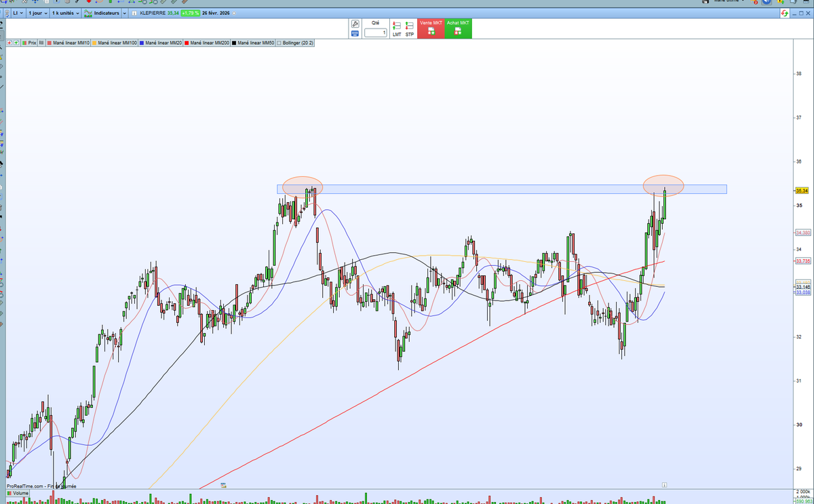This screenshot has height=504, width=814.
Task: Focus the Qté quantity input field
Action: [376, 33]
